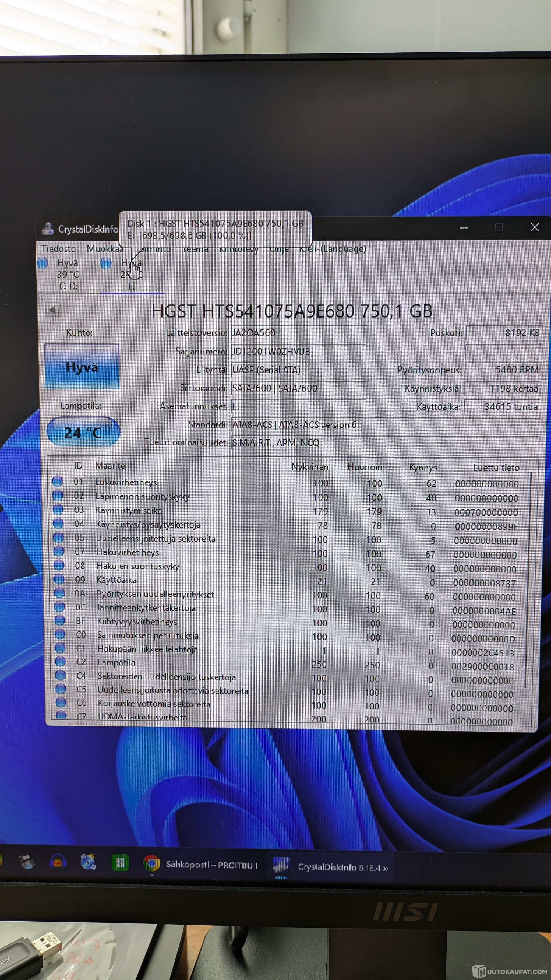The image size is (551, 980).
Task: Click raw value 0029000C0018
Action: pyautogui.click(x=483, y=666)
